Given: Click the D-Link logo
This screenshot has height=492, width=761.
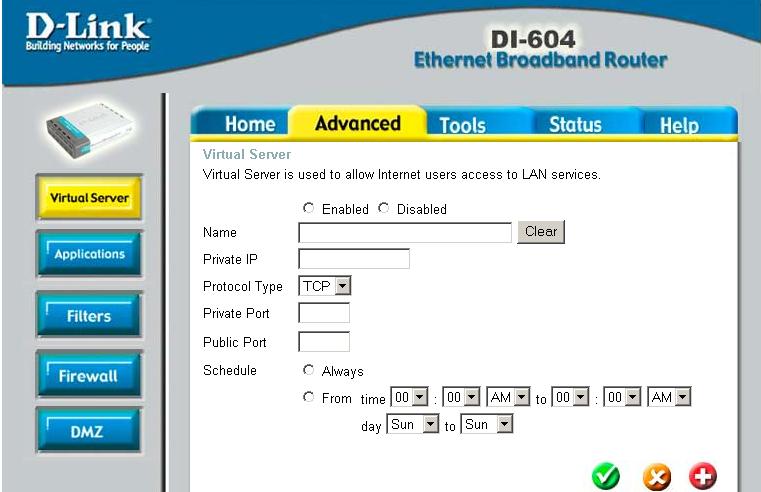Looking at the screenshot, I should [88, 32].
